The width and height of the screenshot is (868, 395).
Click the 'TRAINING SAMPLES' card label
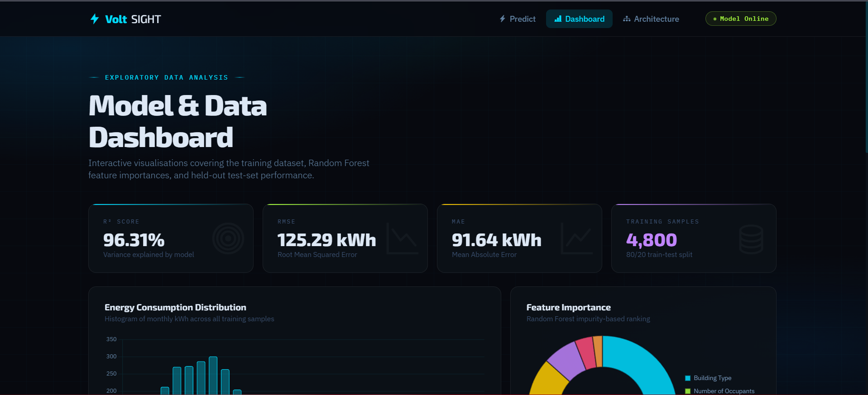662,222
